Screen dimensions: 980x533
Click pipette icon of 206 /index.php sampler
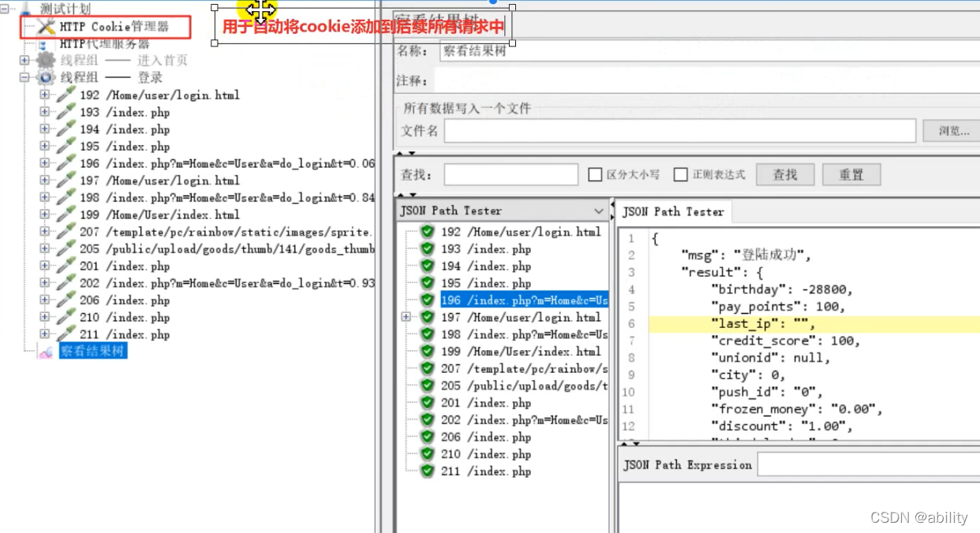click(66, 300)
